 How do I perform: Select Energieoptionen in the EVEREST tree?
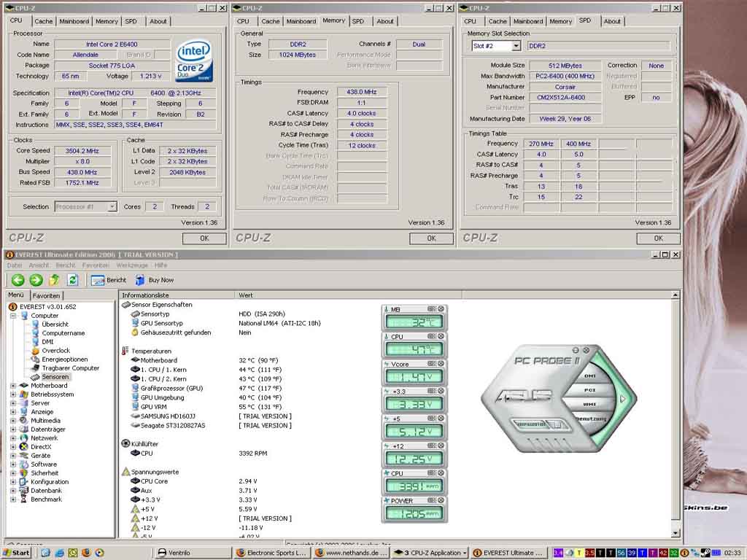tap(65, 359)
